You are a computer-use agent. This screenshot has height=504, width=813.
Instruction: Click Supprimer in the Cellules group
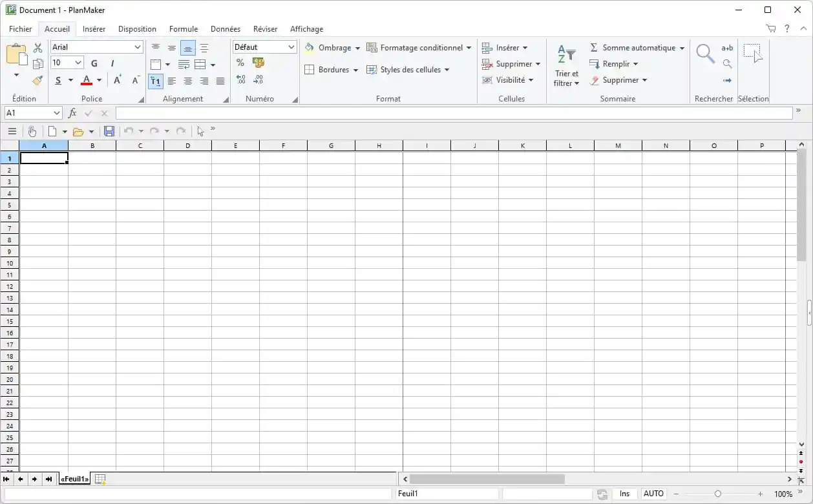click(x=511, y=64)
